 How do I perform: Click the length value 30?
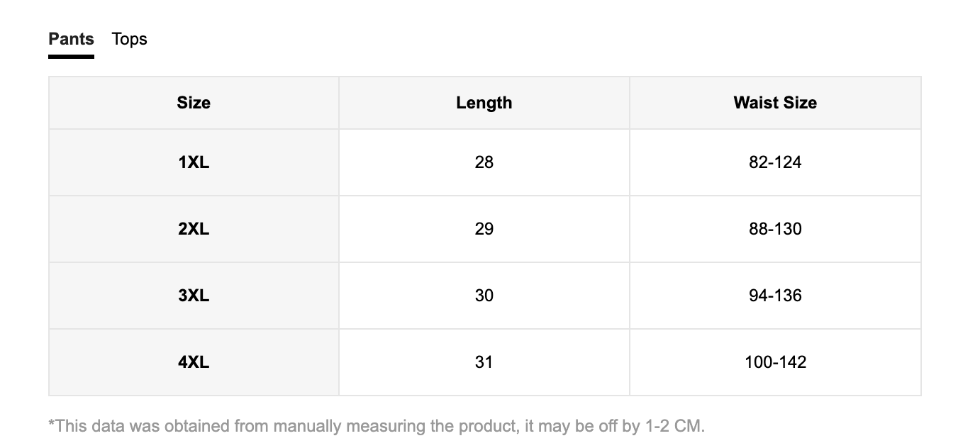[x=484, y=296]
